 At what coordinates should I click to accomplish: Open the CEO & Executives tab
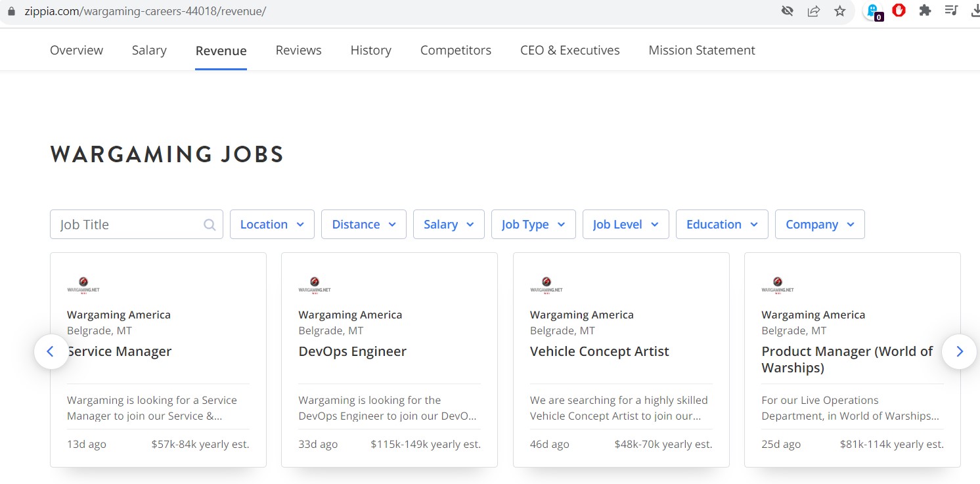569,51
